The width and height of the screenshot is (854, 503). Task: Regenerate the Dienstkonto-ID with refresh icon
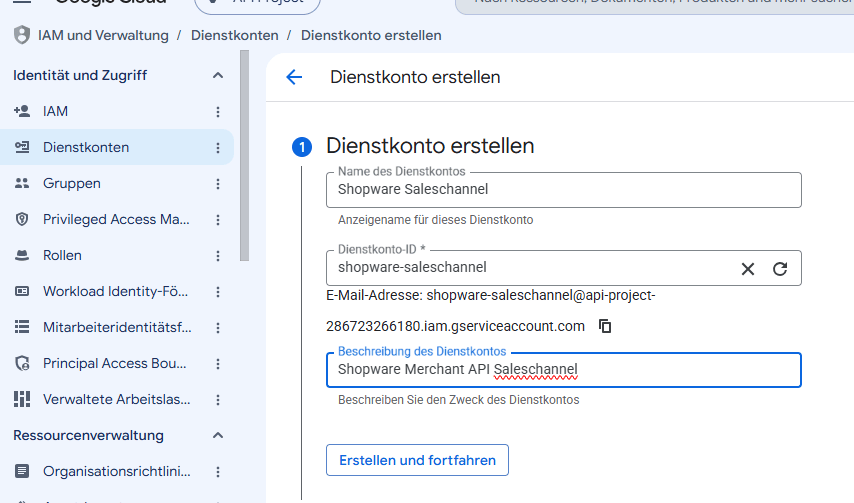[780, 268]
